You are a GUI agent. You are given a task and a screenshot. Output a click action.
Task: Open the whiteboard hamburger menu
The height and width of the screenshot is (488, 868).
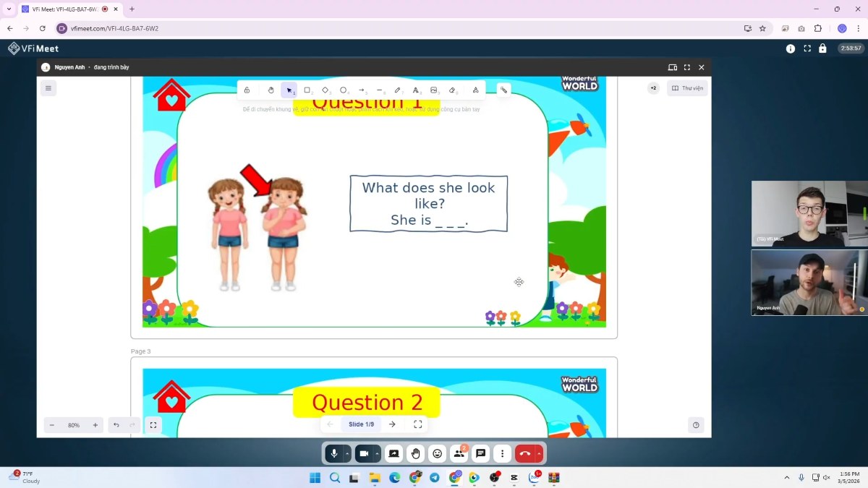pos(48,88)
